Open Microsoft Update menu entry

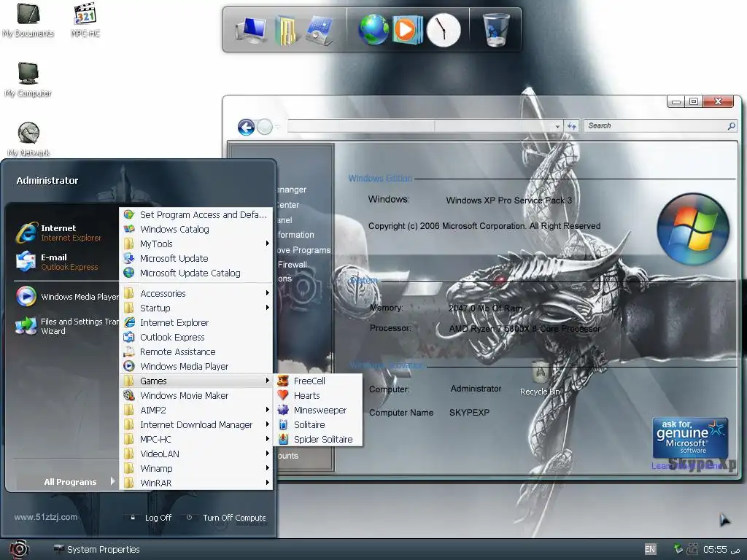pos(196,259)
